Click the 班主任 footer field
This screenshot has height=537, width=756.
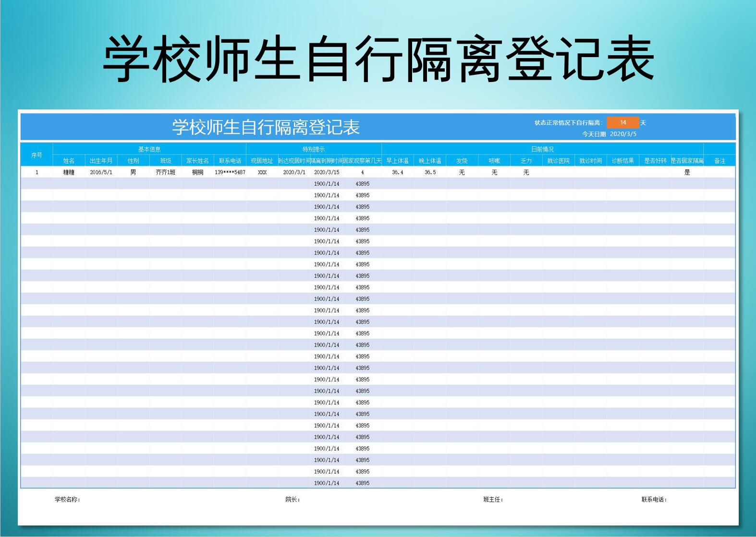pos(493,500)
